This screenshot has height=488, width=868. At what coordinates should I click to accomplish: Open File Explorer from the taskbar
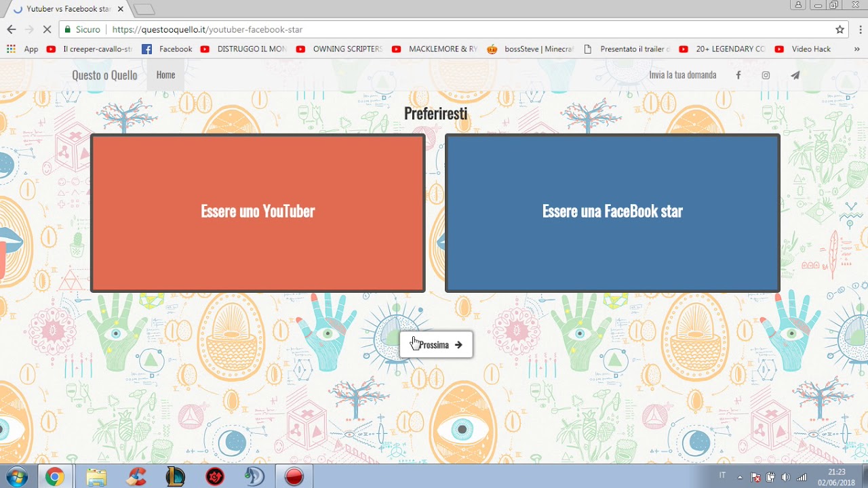[96, 476]
